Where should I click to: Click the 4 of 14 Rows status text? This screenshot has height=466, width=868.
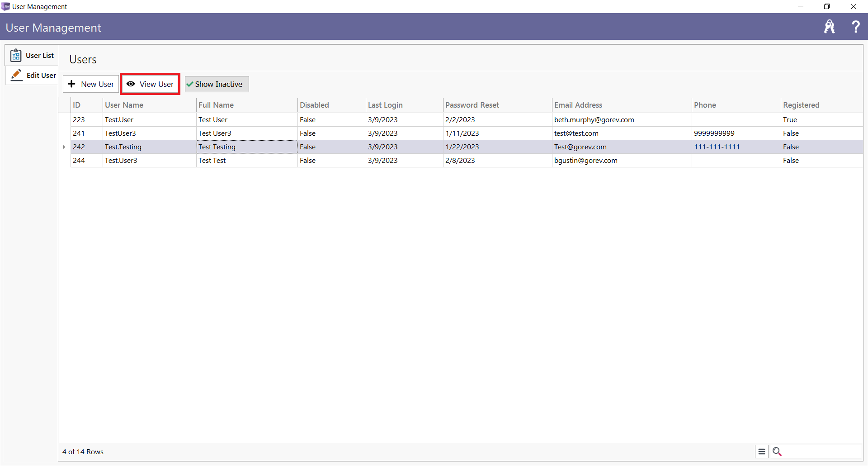point(83,452)
